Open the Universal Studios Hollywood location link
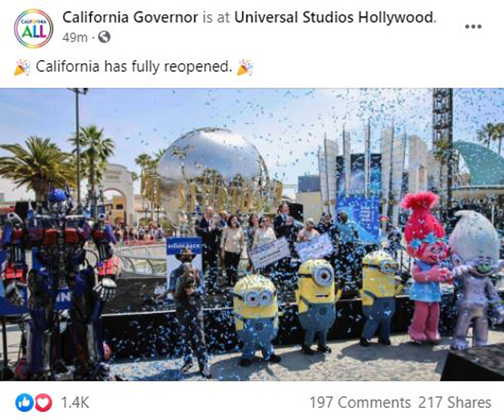Screen dimensions: 504x420 tap(334, 17)
